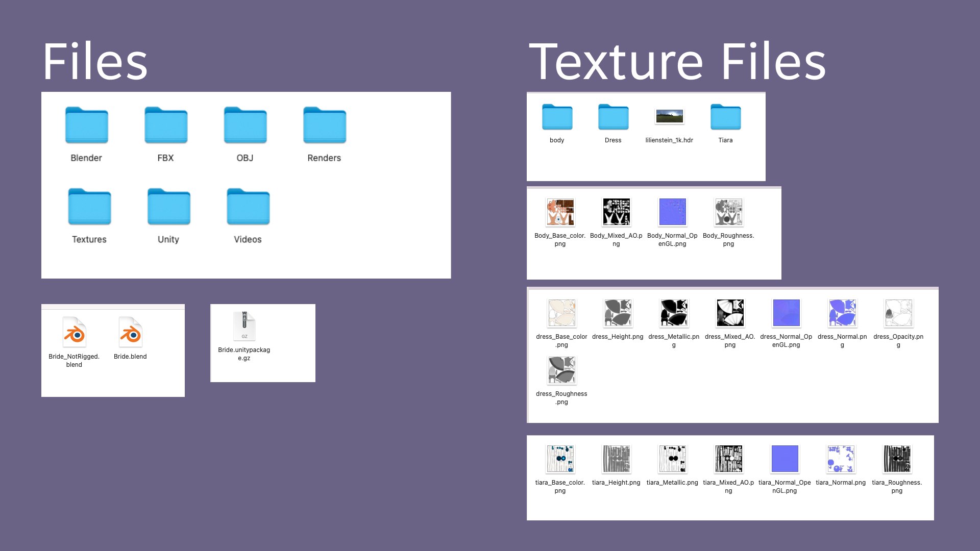Select dress_Metallic.png thumbnail
Viewport: 980px width, 551px height.
pyautogui.click(x=674, y=313)
